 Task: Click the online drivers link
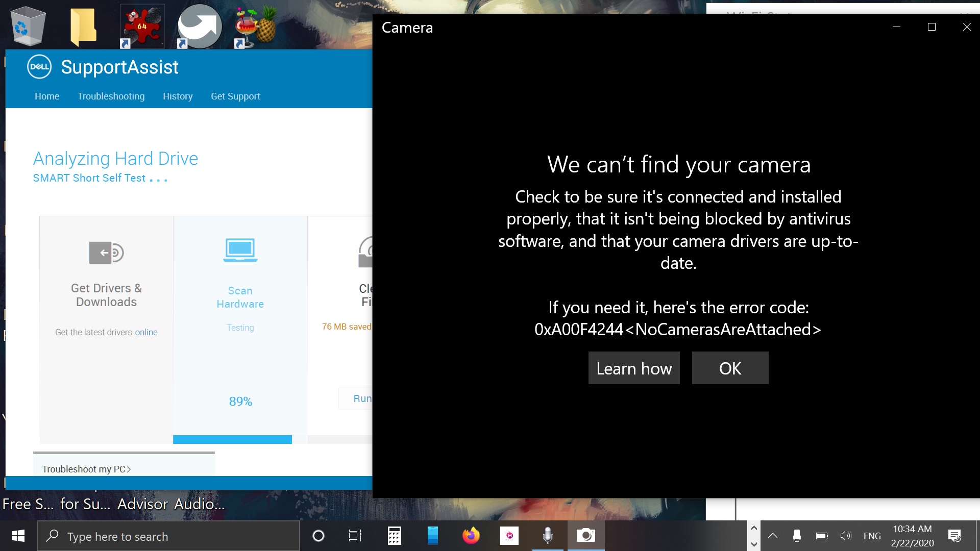tap(146, 332)
